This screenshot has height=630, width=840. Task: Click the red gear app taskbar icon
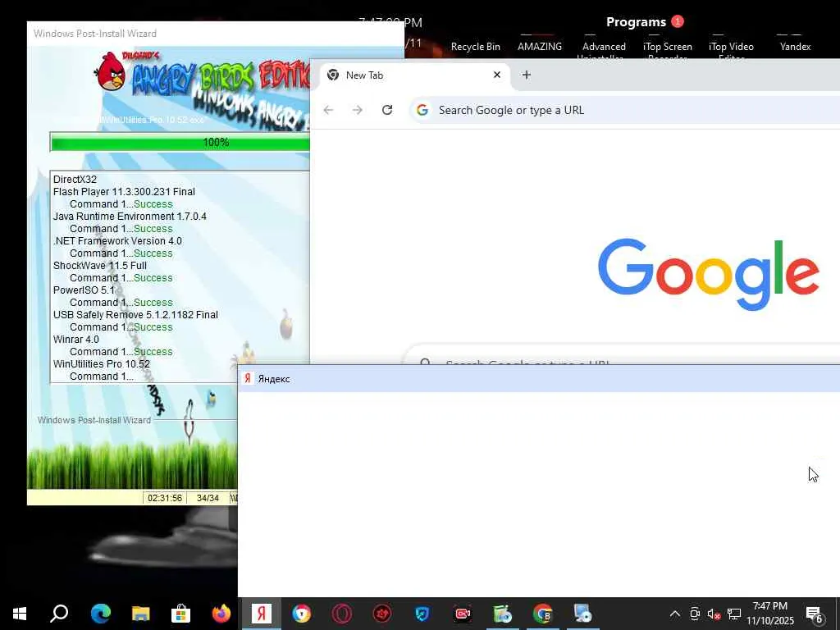click(382, 614)
